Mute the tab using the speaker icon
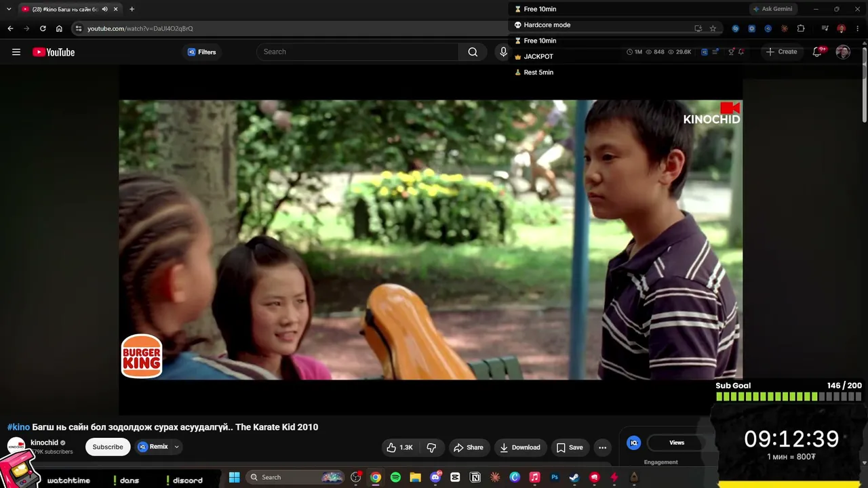 point(104,9)
